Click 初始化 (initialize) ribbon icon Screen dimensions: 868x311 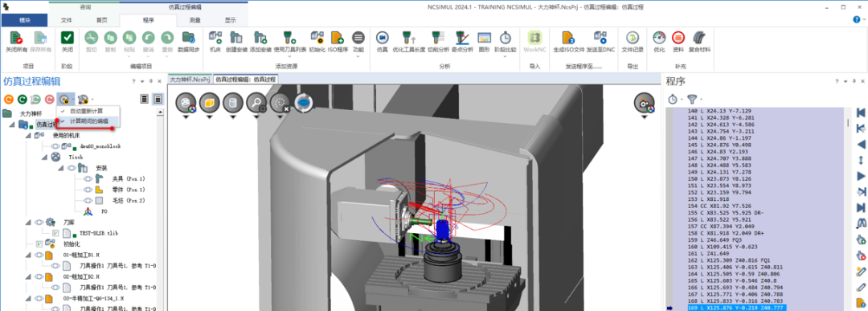coord(317,38)
